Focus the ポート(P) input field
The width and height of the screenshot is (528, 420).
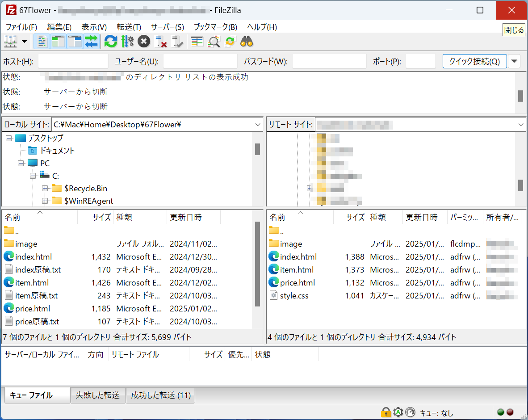[421, 61]
